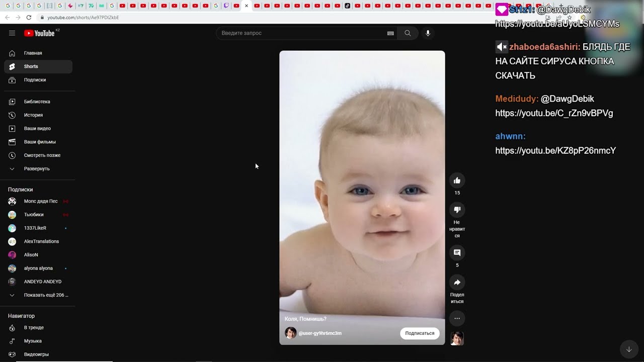Open Мопс дядя Пес channel subscription
Screen dimensions: 644x362
tap(38, 201)
